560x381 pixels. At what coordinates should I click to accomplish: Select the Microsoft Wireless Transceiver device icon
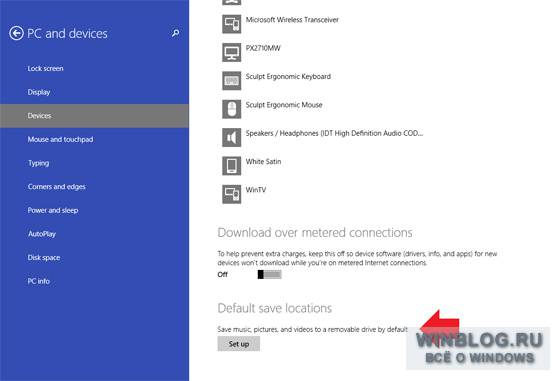231,24
